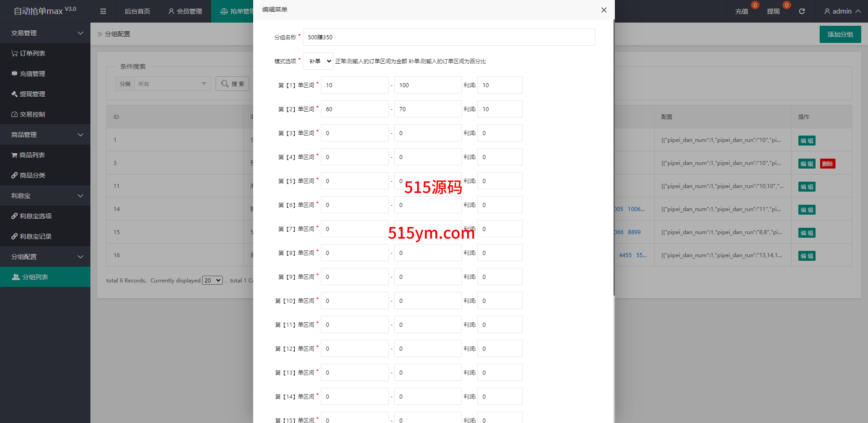Click the red 删除 button
The height and width of the screenshot is (423, 868).
(x=827, y=164)
